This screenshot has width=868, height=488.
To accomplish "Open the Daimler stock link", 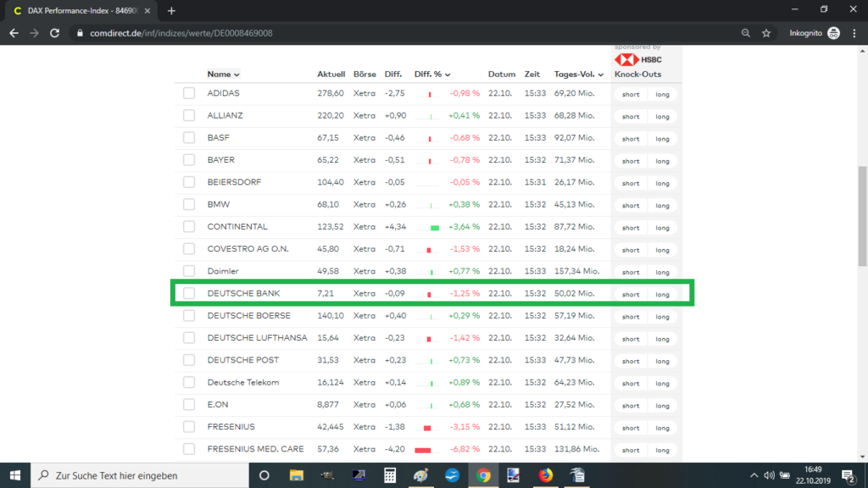I will (x=223, y=271).
